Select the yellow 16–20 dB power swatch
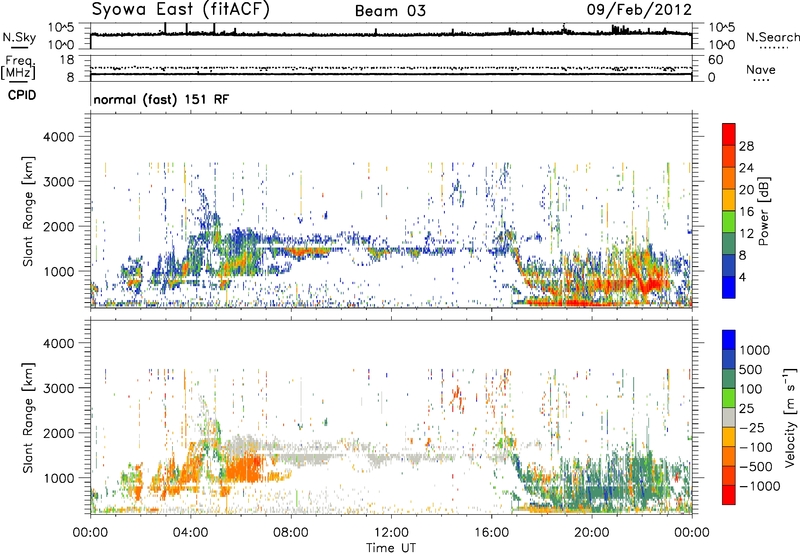Viewport: 800px width, 554px height. 729,200
